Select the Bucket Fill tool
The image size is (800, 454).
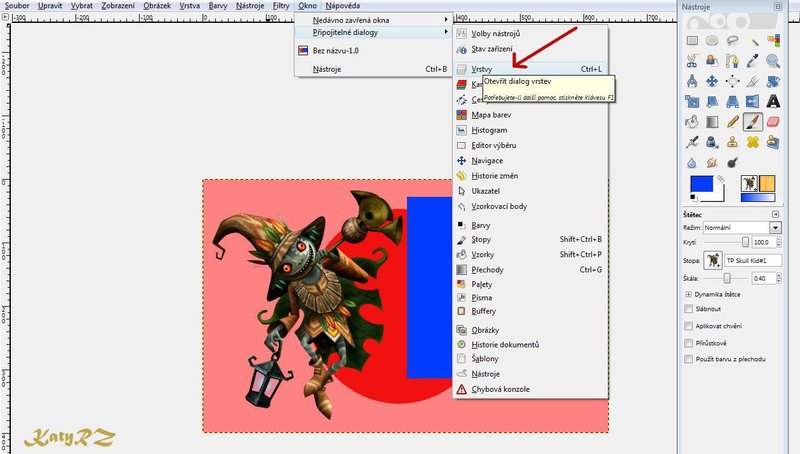pyautogui.click(x=692, y=122)
